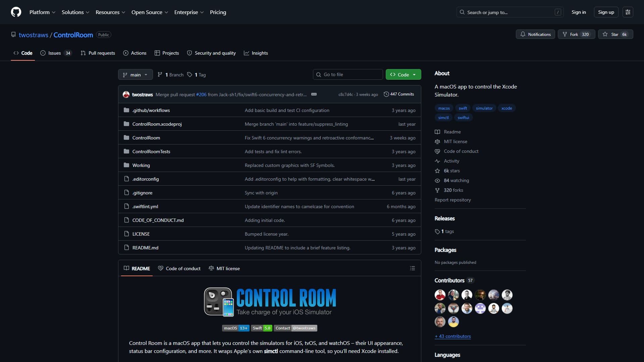Open the Security and quality tab

(211, 53)
